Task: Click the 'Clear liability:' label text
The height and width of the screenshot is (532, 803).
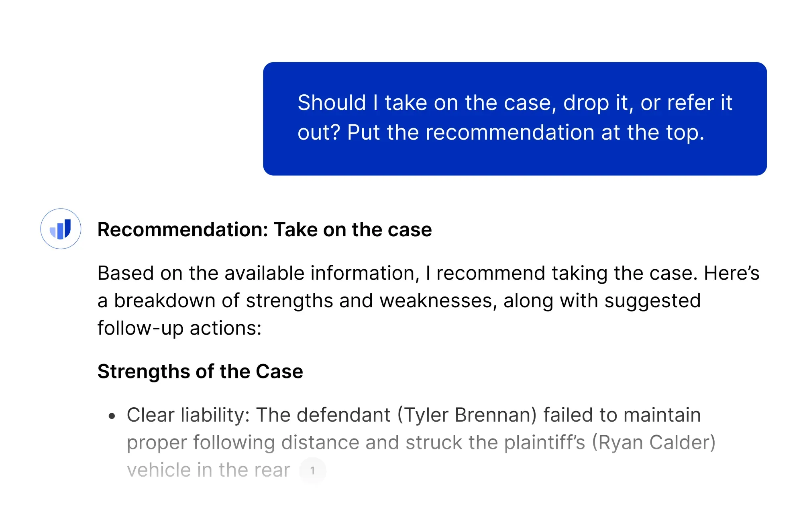Action: (188, 415)
